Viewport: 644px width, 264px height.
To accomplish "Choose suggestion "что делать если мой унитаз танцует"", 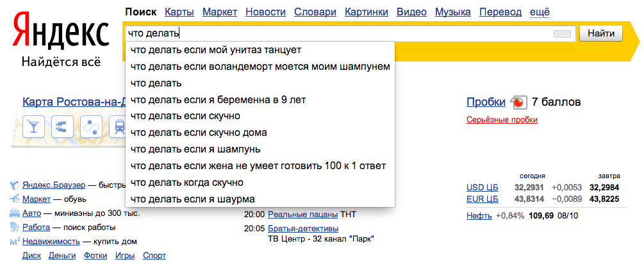I will 260,50.
